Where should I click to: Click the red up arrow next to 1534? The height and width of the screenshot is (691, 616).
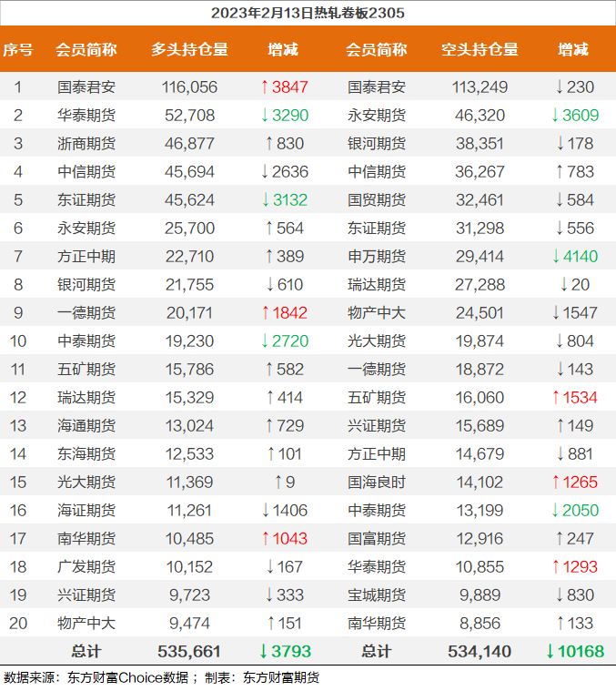tap(554, 398)
